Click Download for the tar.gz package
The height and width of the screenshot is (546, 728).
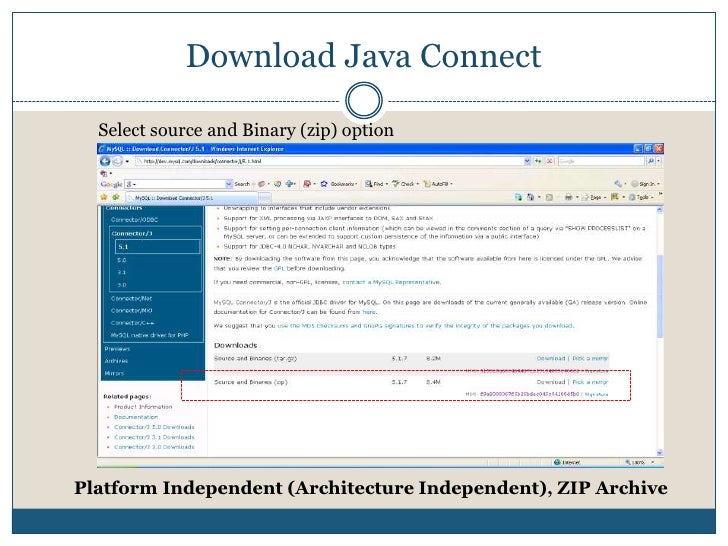tap(551, 358)
